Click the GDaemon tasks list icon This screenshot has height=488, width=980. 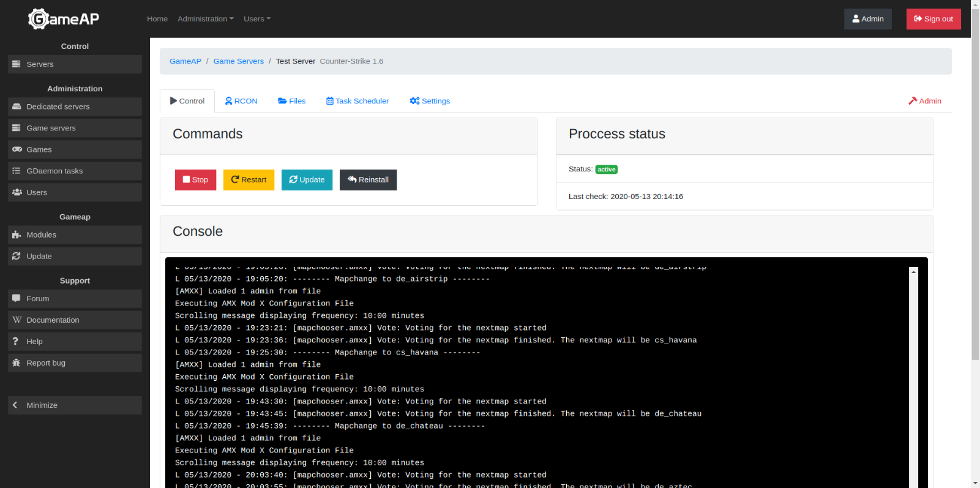click(17, 171)
